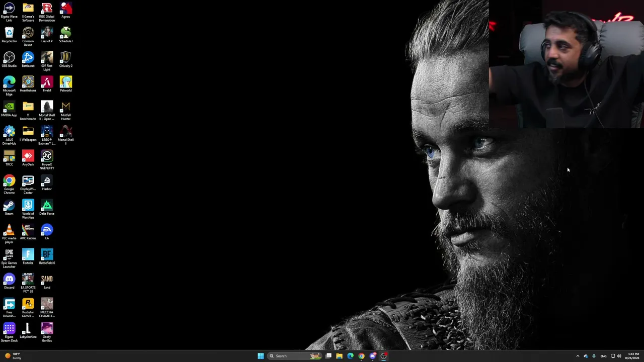Launch the Lies of P game shortcut

[x=47, y=35]
